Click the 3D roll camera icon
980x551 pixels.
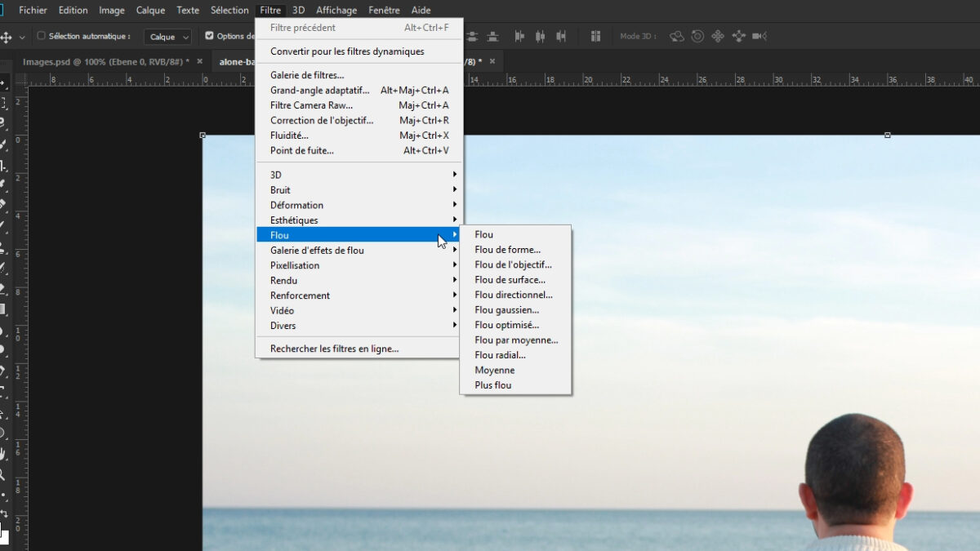pyautogui.click(x=697, y=36)
